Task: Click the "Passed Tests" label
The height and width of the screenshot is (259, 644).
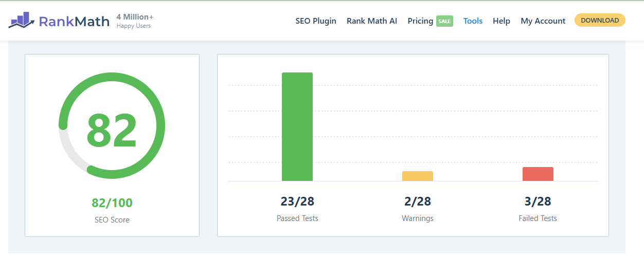Action: pos(297,218)
